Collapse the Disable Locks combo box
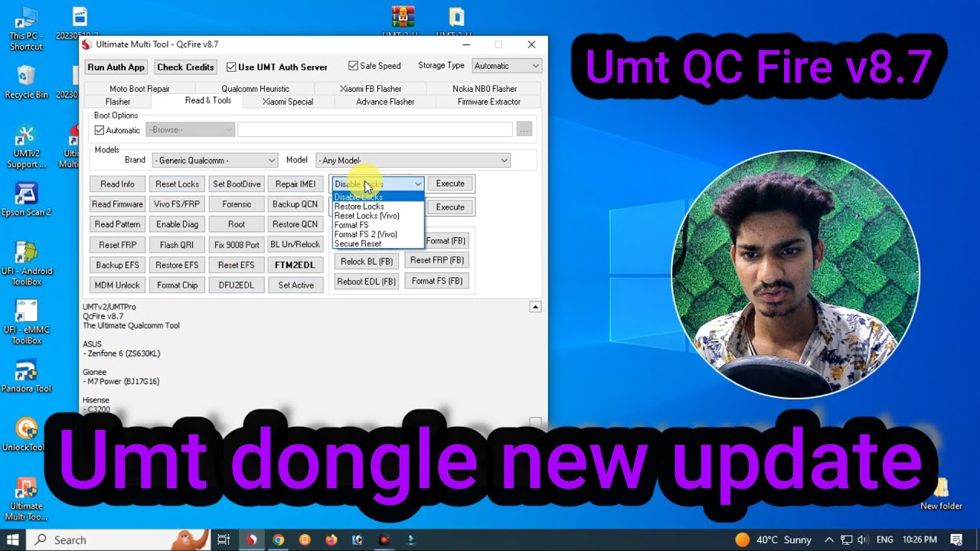 [417, 184]
